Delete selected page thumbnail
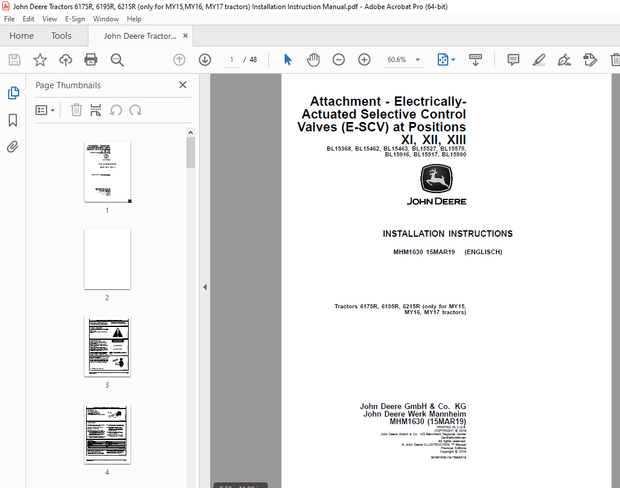Screen dimensions: 620x488 tap(76, 110)
